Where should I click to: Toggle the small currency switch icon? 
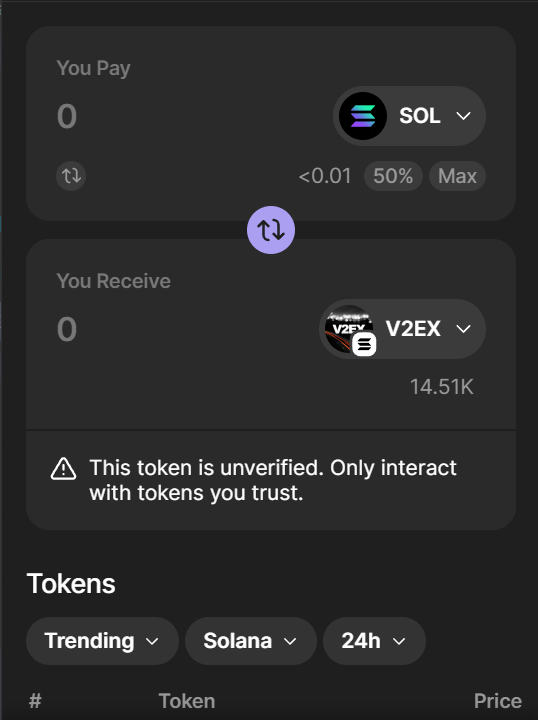[71, 175]
